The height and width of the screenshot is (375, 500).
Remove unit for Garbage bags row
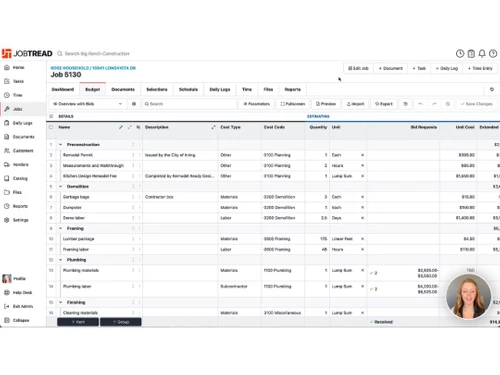(362, 197)
